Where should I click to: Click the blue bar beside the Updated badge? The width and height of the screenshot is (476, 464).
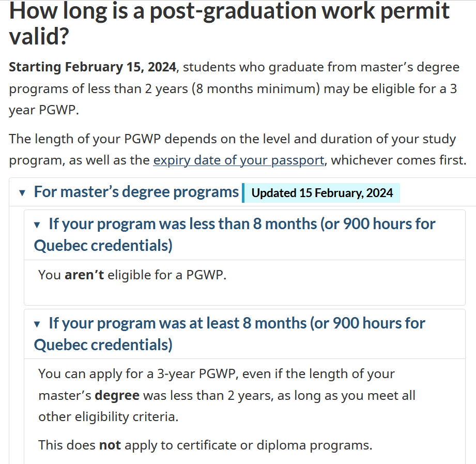coord(243,193)
